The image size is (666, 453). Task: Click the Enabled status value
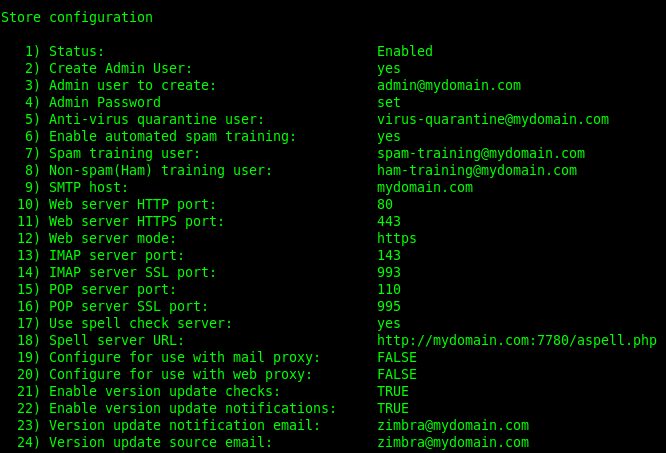tap(405, 51)
